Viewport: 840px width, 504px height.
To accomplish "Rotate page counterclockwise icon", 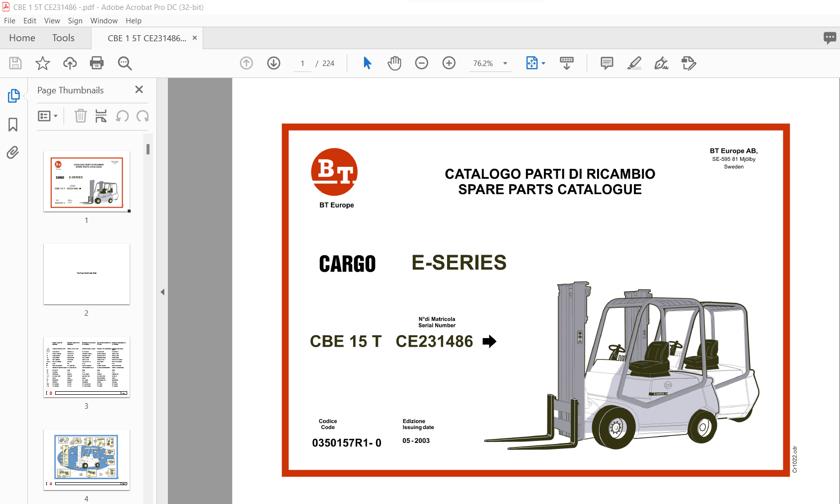I will point(122,116).
